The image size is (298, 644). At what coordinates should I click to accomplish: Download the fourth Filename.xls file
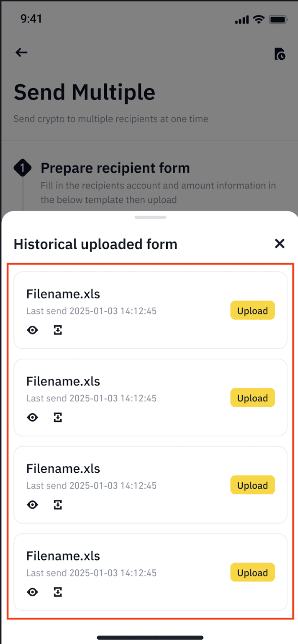coord(58,592)
